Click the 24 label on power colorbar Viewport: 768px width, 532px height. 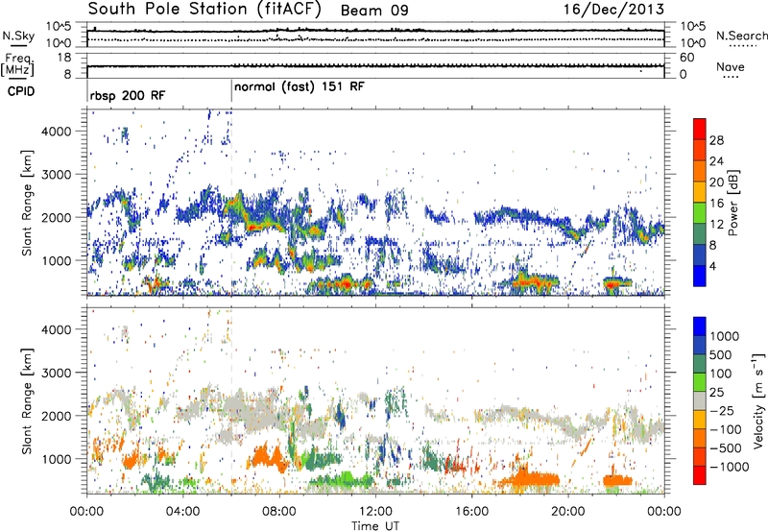(716, 161)
